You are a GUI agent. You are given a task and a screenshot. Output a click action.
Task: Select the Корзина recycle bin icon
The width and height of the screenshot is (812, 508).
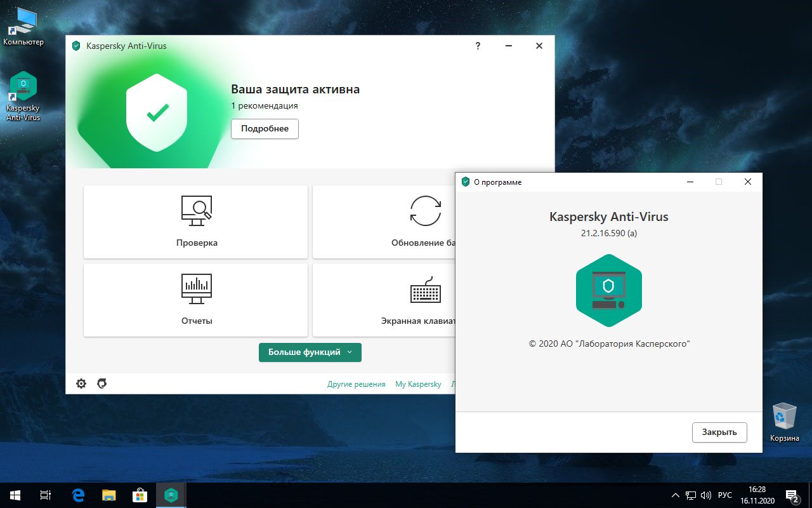[x=785, y=422]
